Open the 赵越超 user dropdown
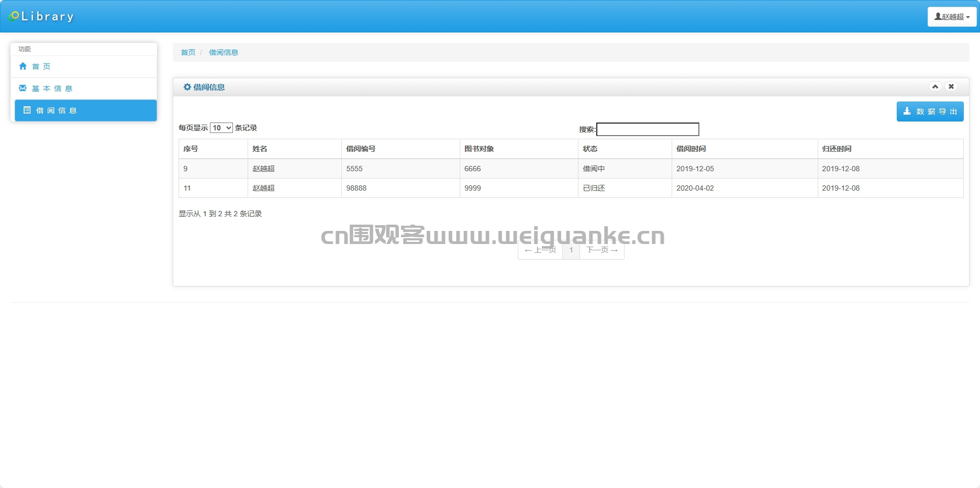The height and width of the screenshot is (488, 980). tap(952, 17)
